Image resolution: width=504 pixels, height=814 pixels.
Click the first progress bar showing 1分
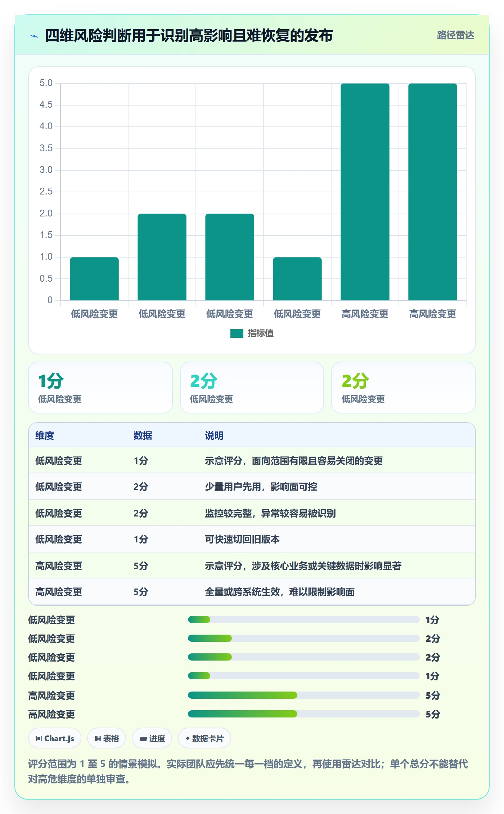(x=303, y=620)
